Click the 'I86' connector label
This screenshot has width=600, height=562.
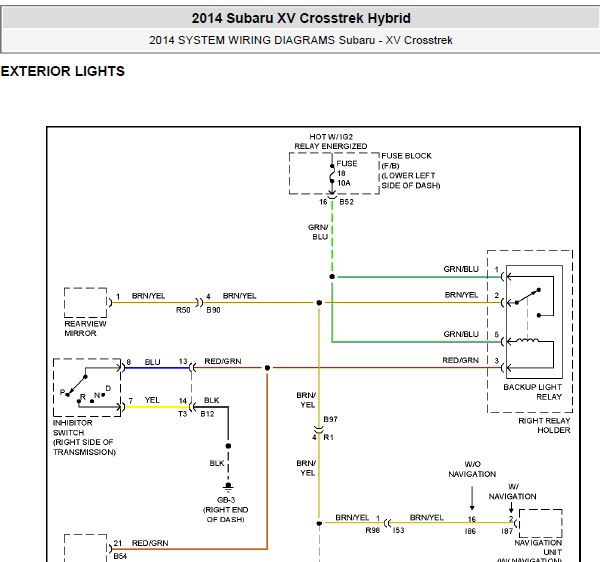point(470,531)
